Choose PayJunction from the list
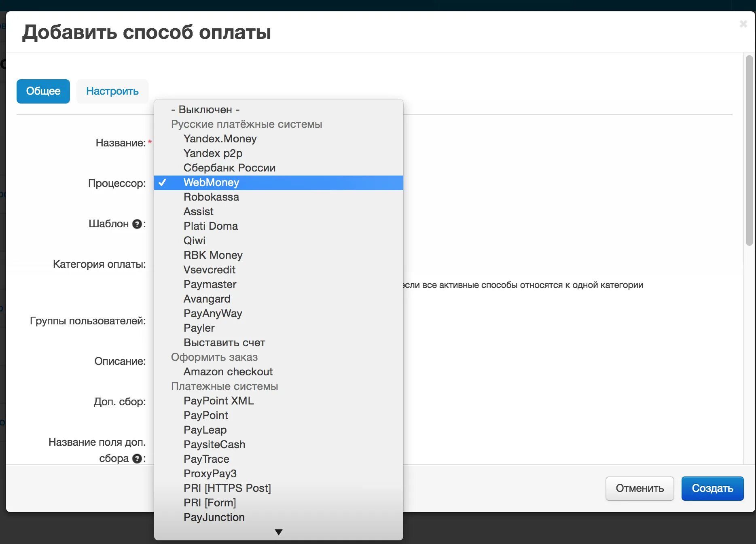 [279, 517]
